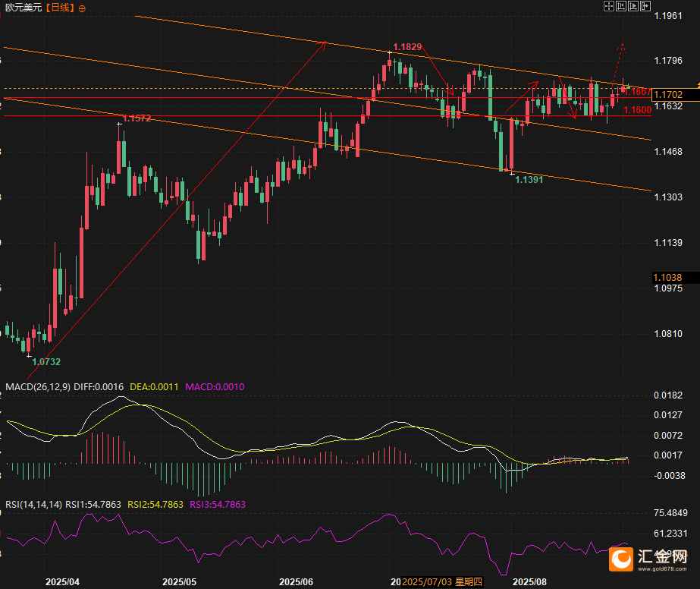Viewport: 700px width, 589px height.
Task: Click the scroll-forward play chart icon
Action: click(633, 6)
